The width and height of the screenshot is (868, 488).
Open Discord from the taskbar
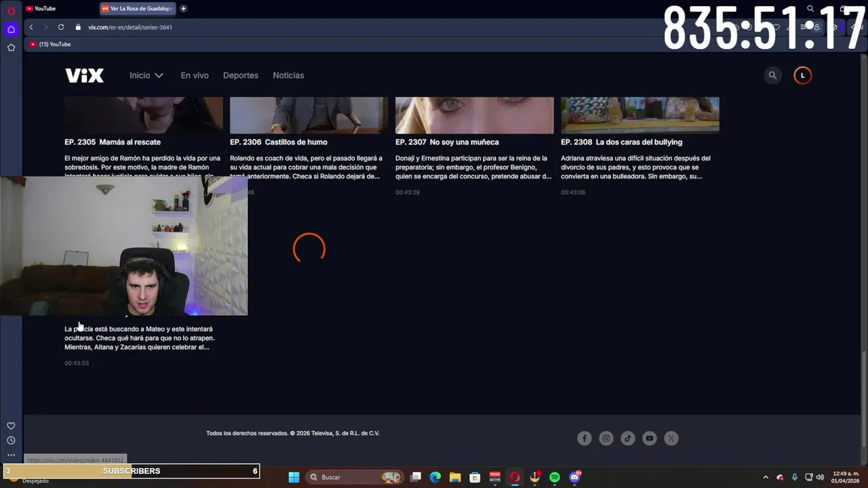pyautogui.click(x=575, y=477)
